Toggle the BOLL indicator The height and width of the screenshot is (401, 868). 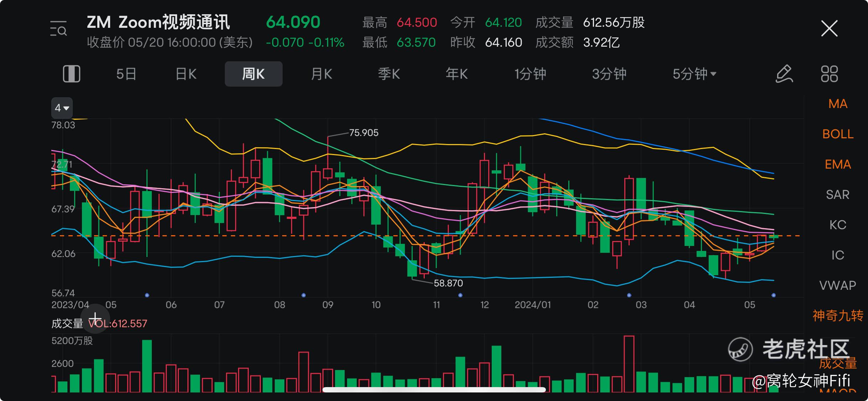click(x=838, y=134)
